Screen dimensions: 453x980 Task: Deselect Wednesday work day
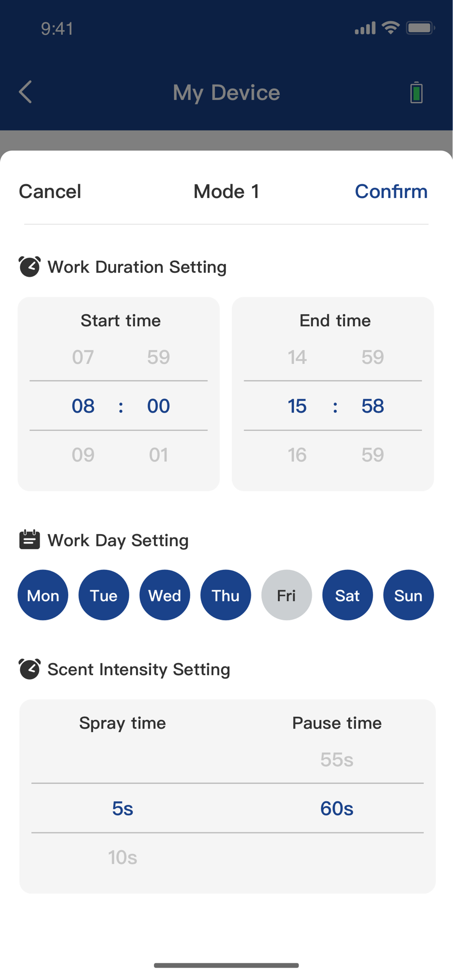tap(165, 595)
